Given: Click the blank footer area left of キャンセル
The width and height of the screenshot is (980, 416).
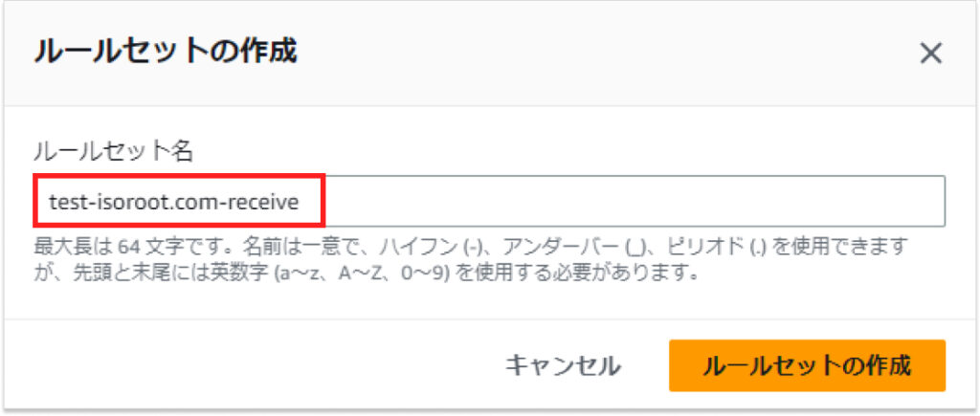Looking at the screenshot, I should [x=250, y=365].
